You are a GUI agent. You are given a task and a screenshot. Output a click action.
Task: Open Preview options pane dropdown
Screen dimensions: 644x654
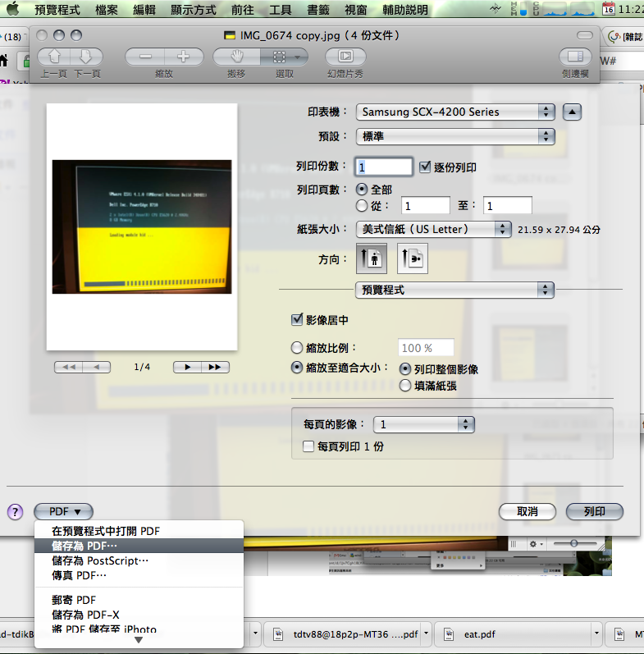(454, 290)
